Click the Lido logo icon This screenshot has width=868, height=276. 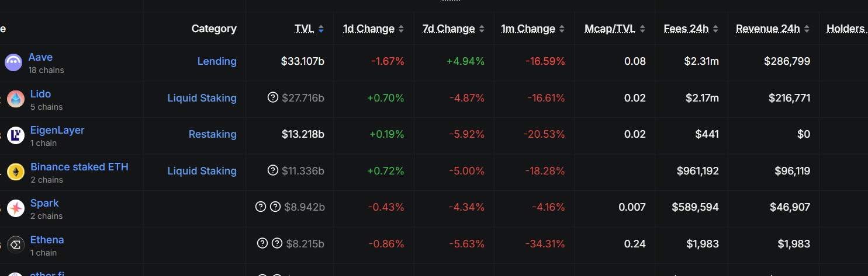(16, 99)
